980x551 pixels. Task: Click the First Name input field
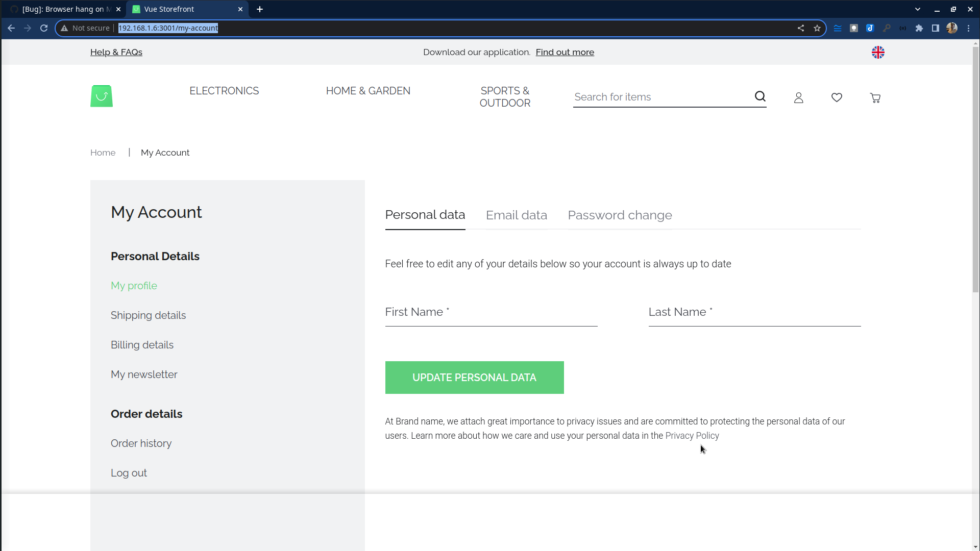click(x=491, y=312)
